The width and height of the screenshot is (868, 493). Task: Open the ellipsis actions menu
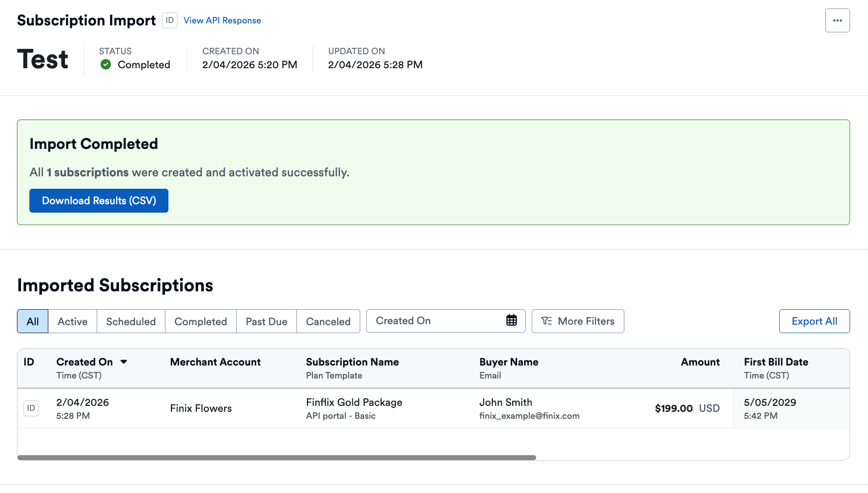pos(838,20)
